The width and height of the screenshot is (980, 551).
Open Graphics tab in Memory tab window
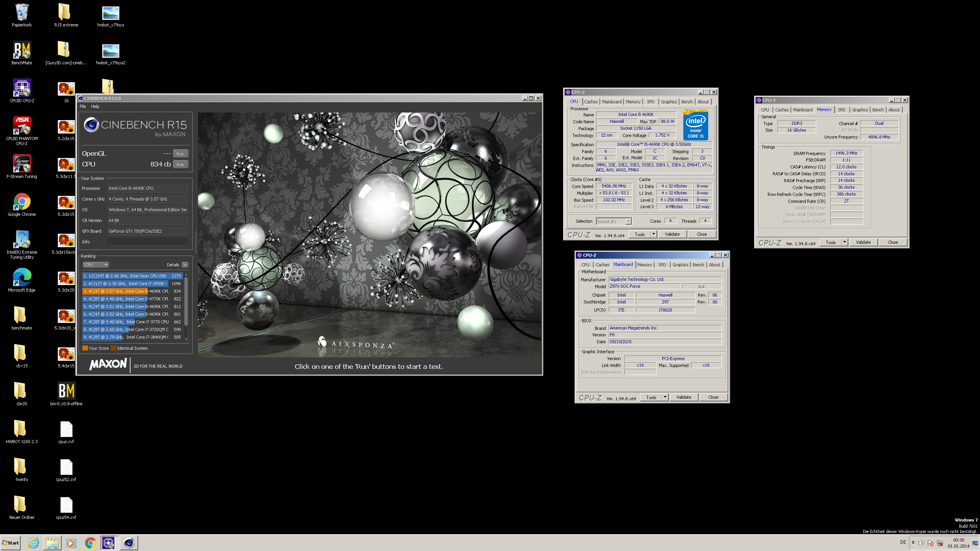[x=860, y=109]
